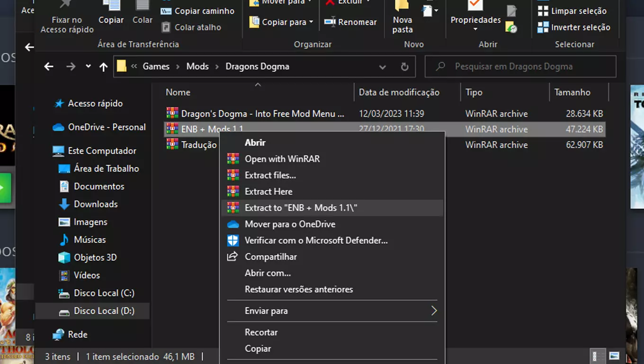Sort by Data de modificação column
This screenshot has height=364, width=644.
[x=407, y=92]
